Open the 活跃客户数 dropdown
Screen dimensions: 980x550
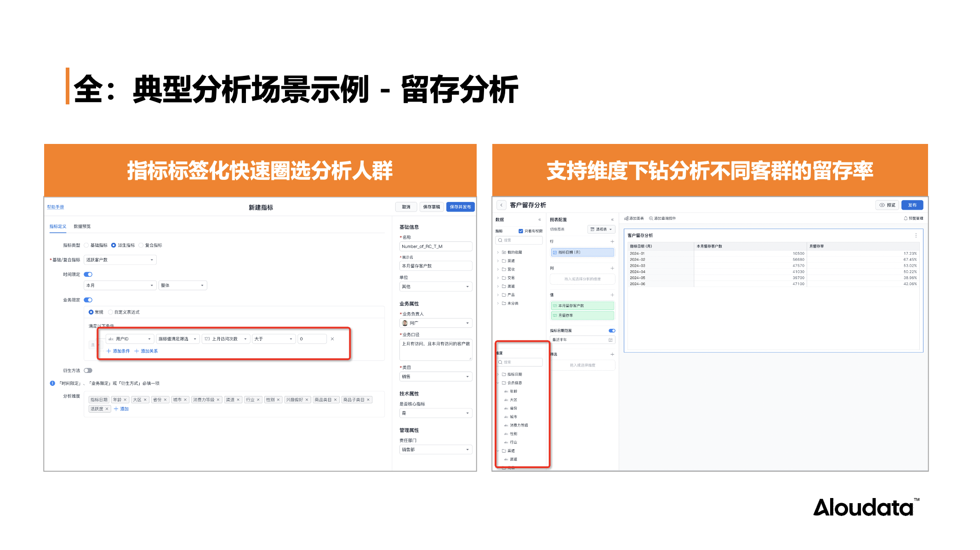point(120,260)
